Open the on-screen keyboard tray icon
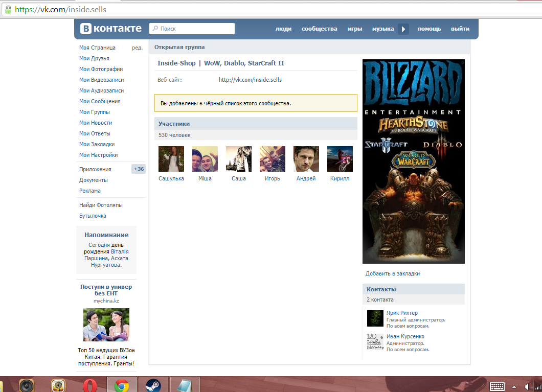Viewport: 542px width, 392px height. [x=497, y=386]
